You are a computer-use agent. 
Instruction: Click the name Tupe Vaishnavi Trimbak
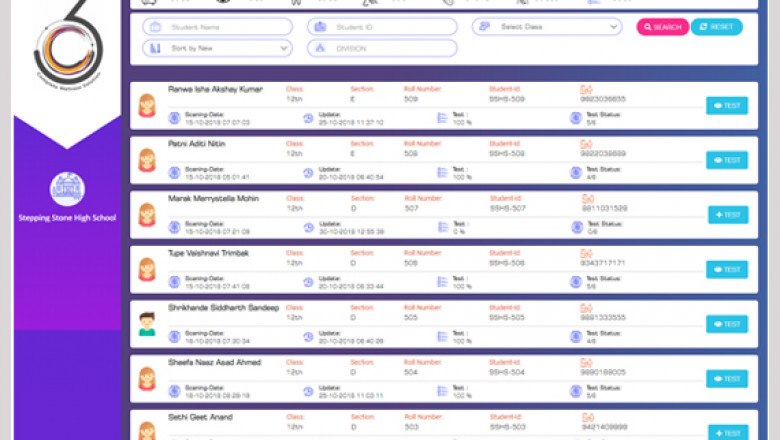click(208, 254)
